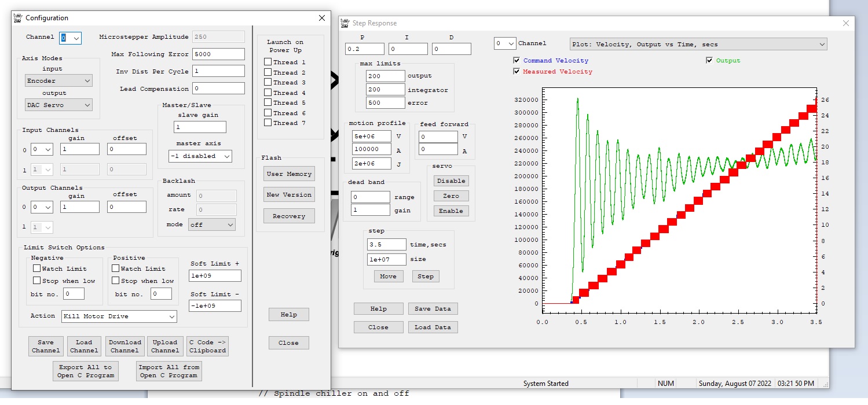868x405 pixels.
Task: Click Export All to Open C Program
Action: click(85, 371)
